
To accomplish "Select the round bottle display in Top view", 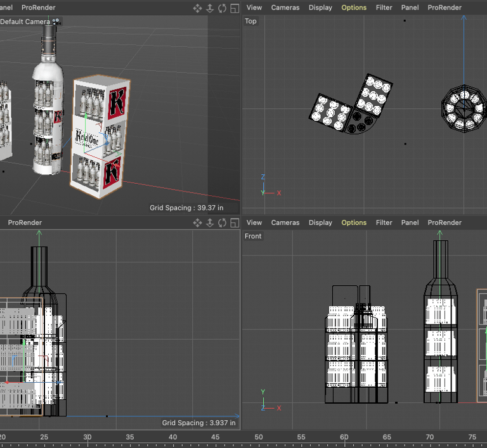I will coord(464,108).
